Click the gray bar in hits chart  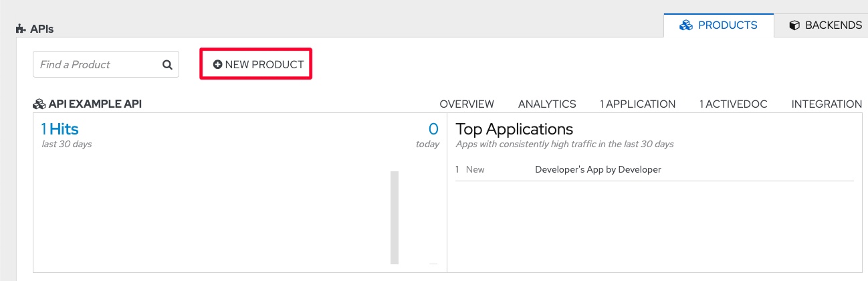click(395, 217)
